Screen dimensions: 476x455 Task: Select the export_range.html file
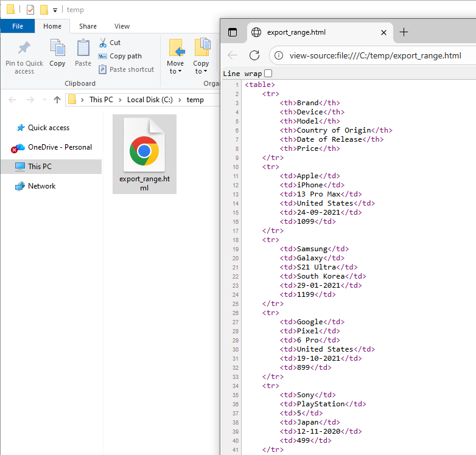(144, 154)
